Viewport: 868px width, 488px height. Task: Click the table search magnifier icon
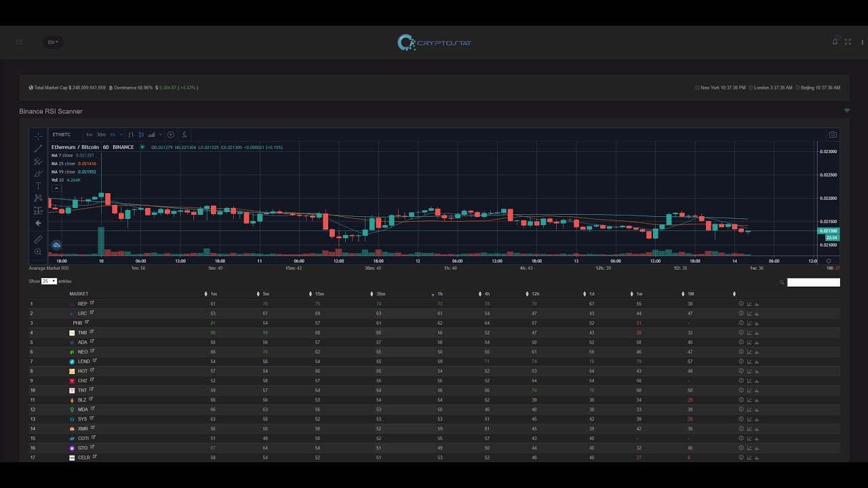(x=782, y=282)
